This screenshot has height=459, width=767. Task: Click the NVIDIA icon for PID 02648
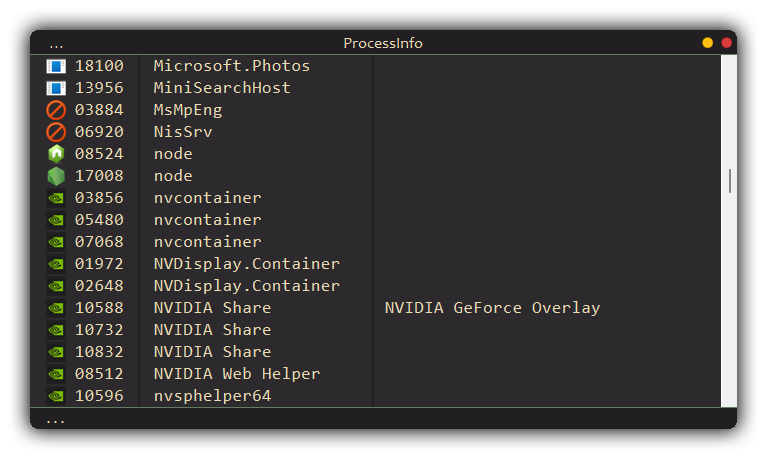coord(56,286)
